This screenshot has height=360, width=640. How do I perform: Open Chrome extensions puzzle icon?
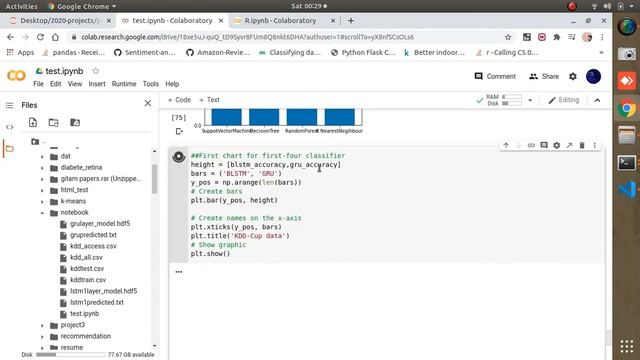click(556, 37)
